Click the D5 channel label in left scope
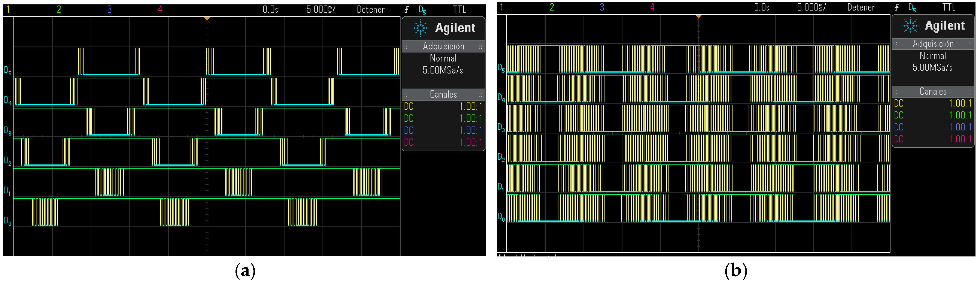 coord(8,70)
